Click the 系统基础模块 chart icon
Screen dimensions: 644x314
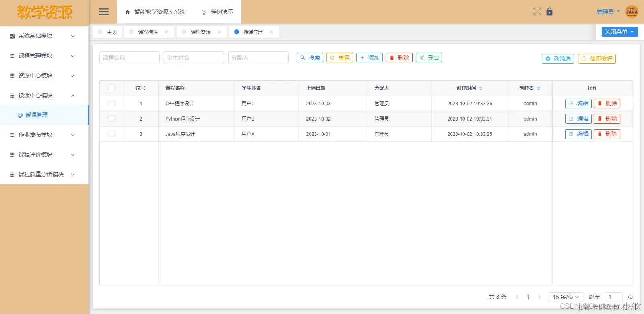pyautogui.click(x=12, y=36)
